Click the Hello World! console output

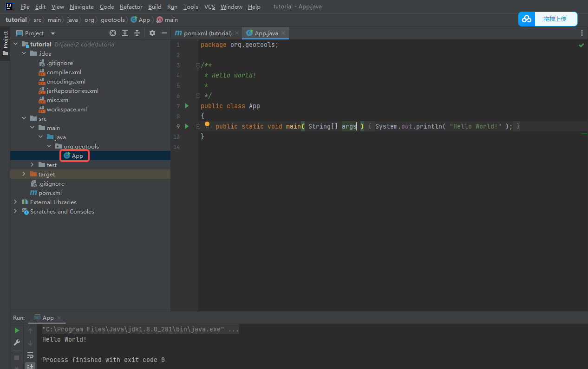[x=65, y=339]
